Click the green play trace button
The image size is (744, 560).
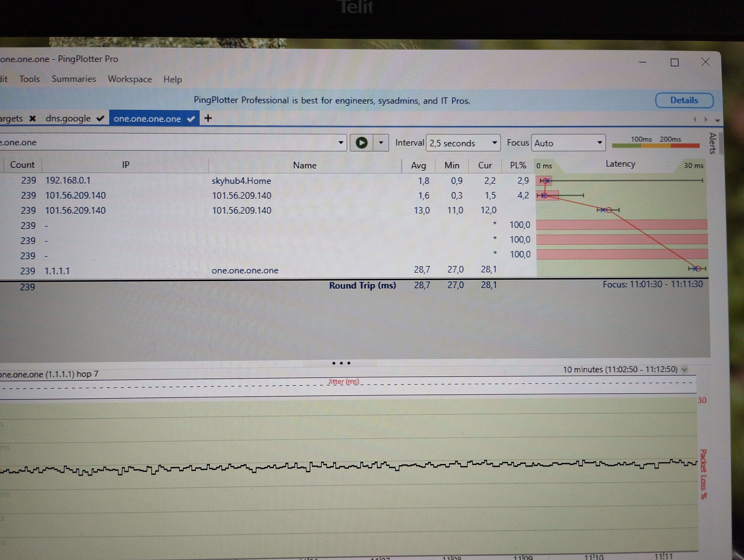click(362, 143)
